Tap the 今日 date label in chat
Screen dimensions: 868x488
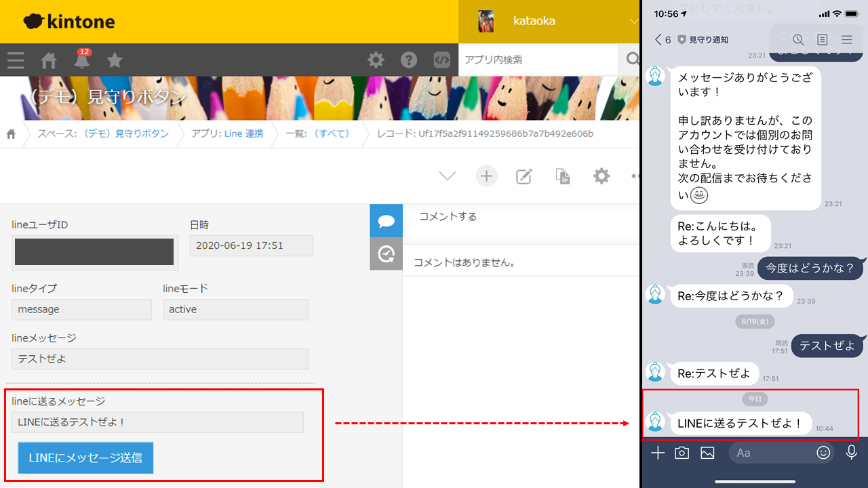pyautogui.click(x=755, y=399)
